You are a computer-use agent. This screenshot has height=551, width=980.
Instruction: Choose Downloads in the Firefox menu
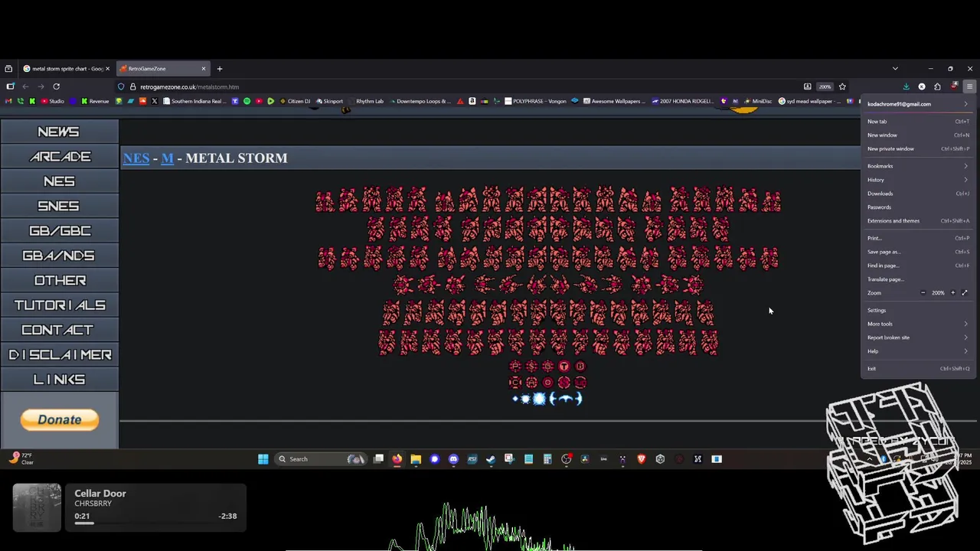(917, 194)
